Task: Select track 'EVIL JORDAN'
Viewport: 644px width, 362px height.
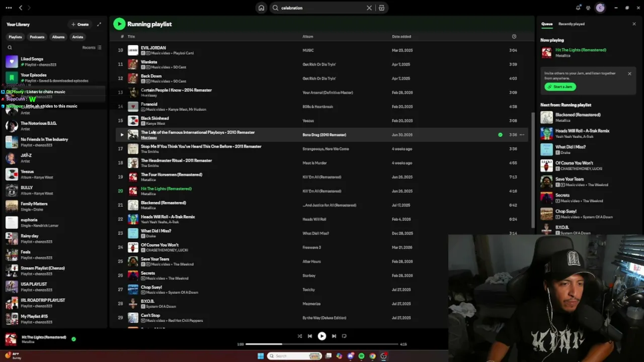Action: [153, 48]
